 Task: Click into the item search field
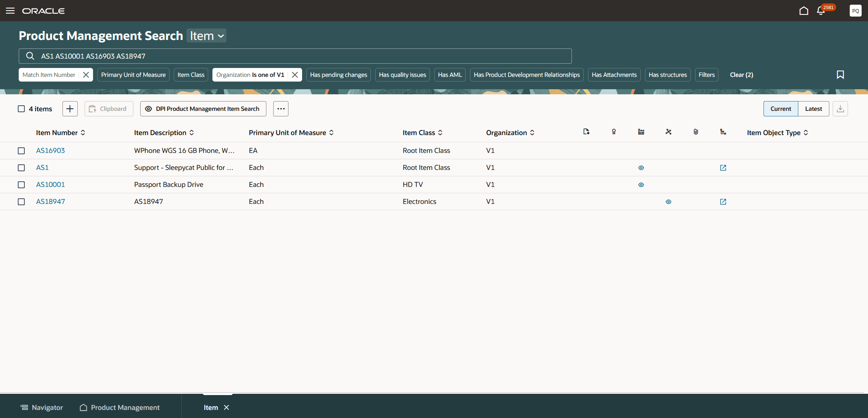[x=295, y=56]
